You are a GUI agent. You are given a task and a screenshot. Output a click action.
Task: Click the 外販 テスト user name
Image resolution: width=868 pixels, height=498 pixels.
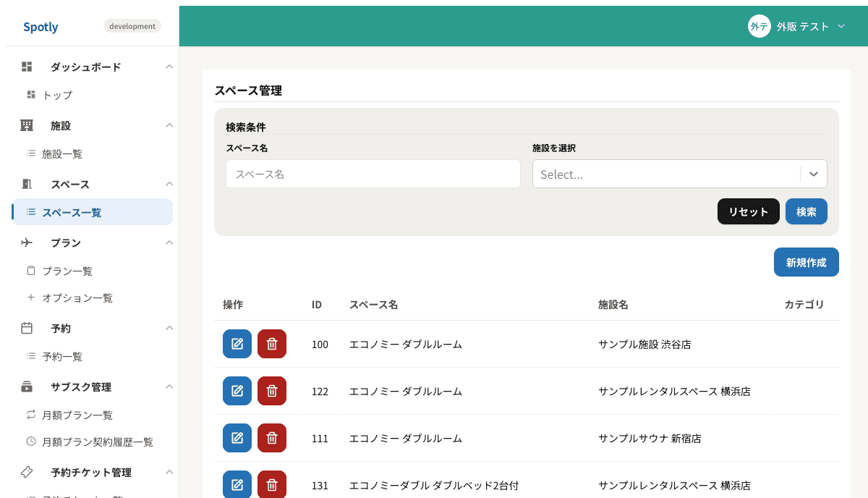(x=803, y=26)
